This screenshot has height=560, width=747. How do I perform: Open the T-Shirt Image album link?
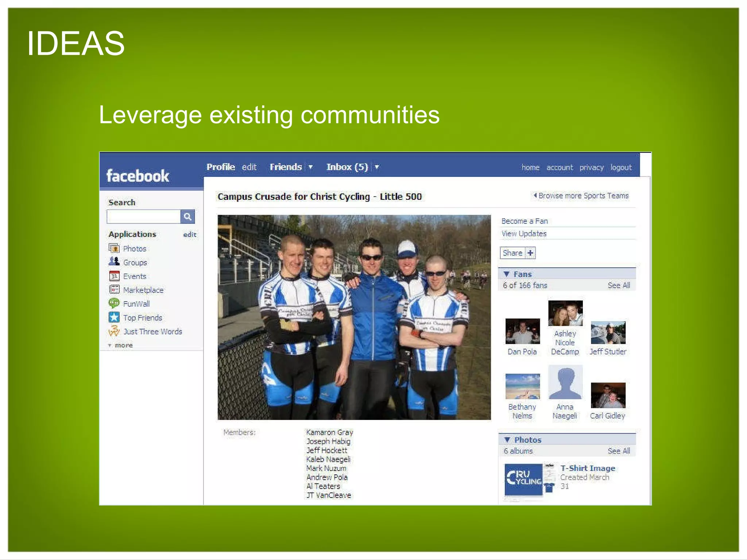(x=588, y=468)
